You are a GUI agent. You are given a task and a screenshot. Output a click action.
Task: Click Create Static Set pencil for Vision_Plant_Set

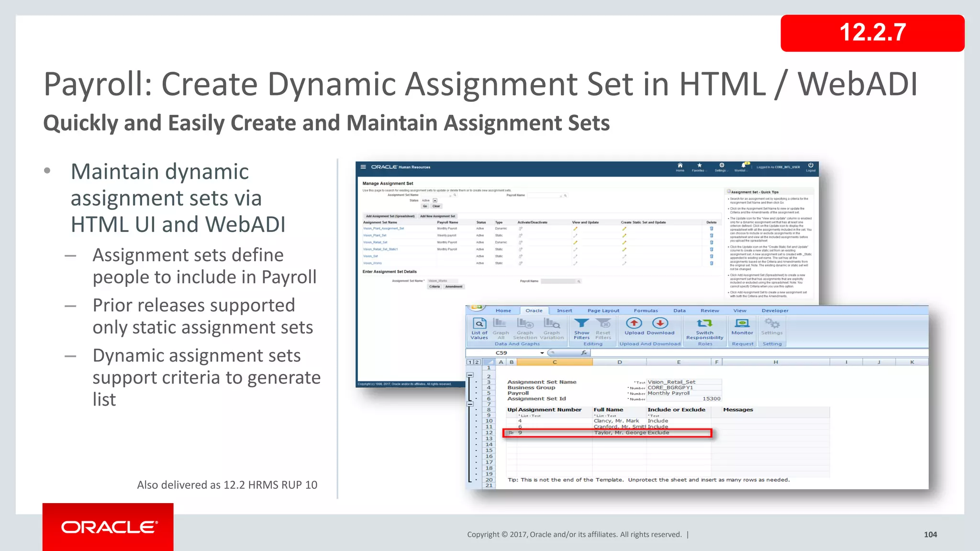(x=624, y=235)
